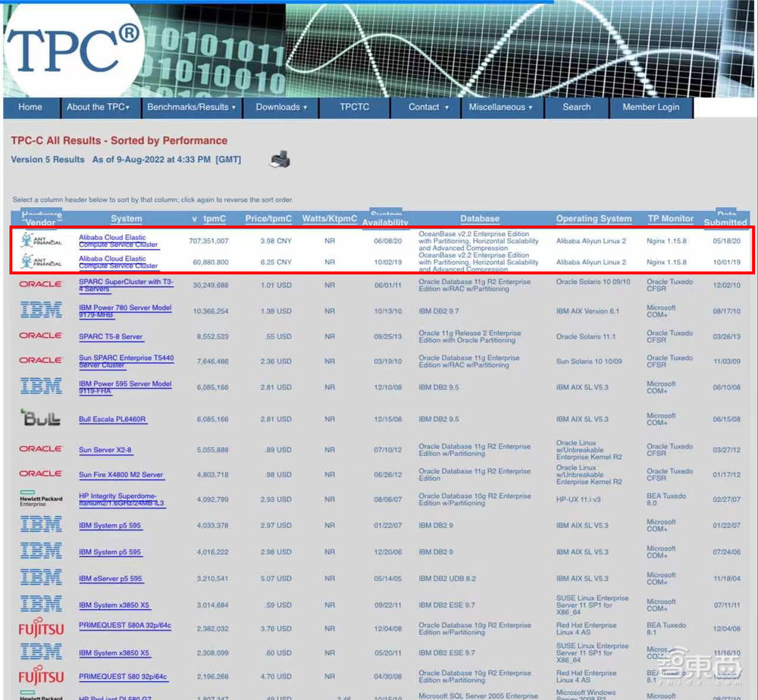Click the Hewlett Packard Enterprise logo
The image size is (758, 700).
41,498
